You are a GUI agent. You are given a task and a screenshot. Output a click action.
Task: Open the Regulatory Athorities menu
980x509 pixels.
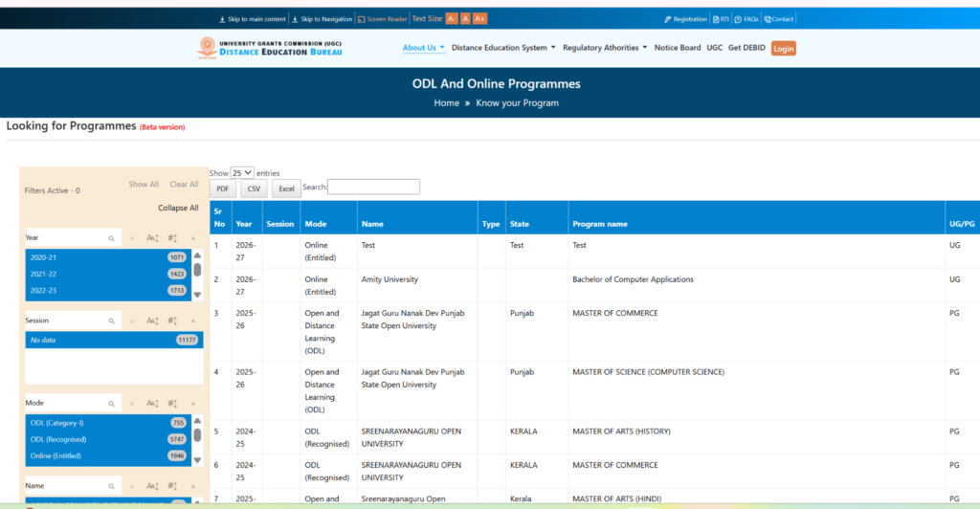tap(605, 48)
